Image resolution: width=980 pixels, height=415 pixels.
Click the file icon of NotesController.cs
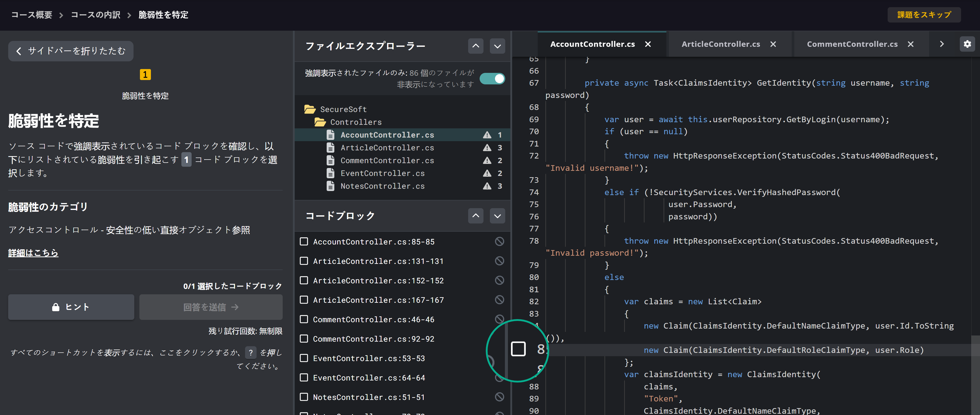(x=330, y=186)
